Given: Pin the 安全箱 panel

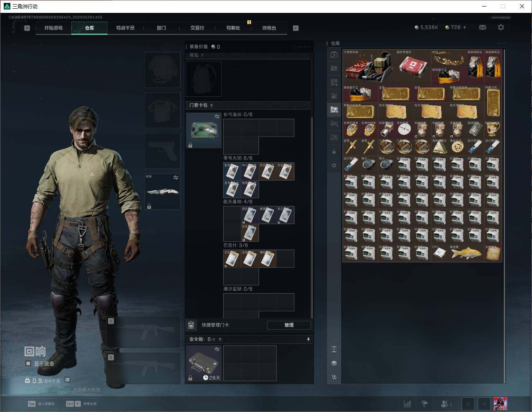Looking at the screenshot, I should pyautogui.click(x=308, y=339).
